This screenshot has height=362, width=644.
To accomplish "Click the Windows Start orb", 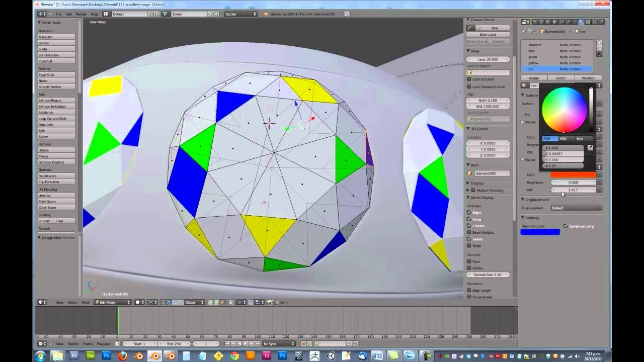I will click(x=40, y=355).
